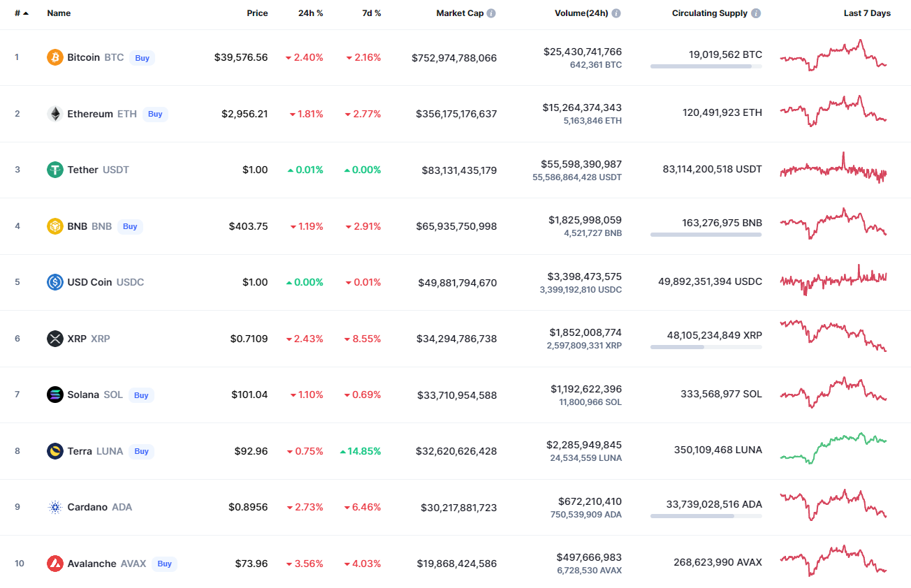Click the Ethereum diamond logo icon

(55, 114)
